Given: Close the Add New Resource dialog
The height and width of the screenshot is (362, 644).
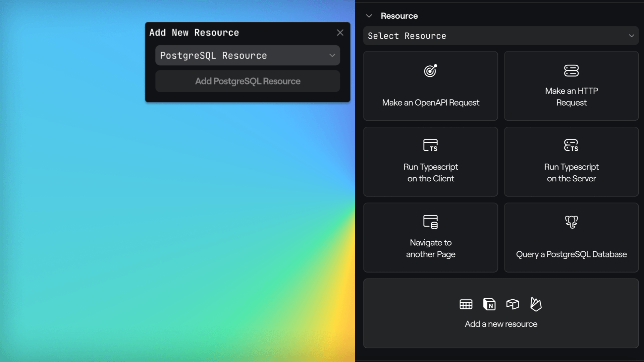Looking at the screenshot, I should tap(340, 32).
